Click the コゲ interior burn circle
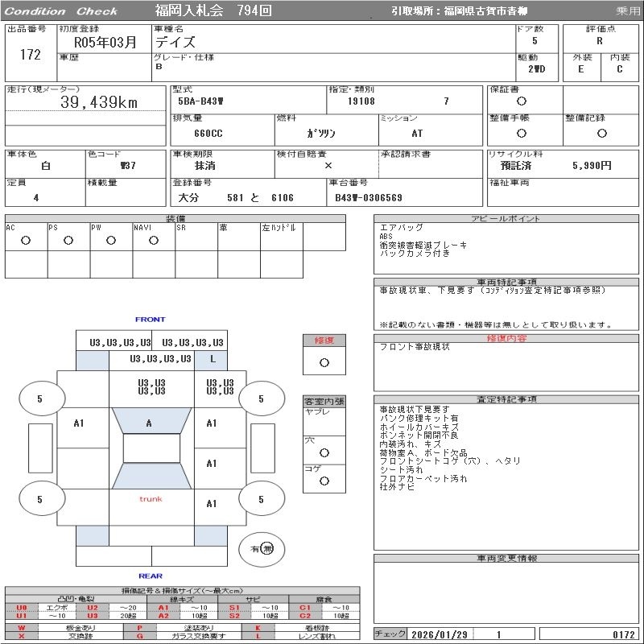The height and width of the screenshot is (644, 644). click(x=324, y=481)
